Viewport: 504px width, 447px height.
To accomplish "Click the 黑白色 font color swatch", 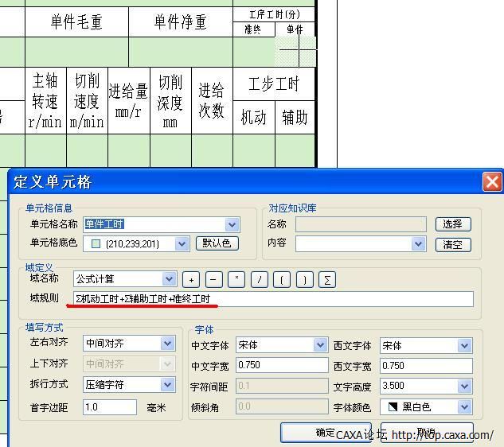I will (x=393, y=407).
